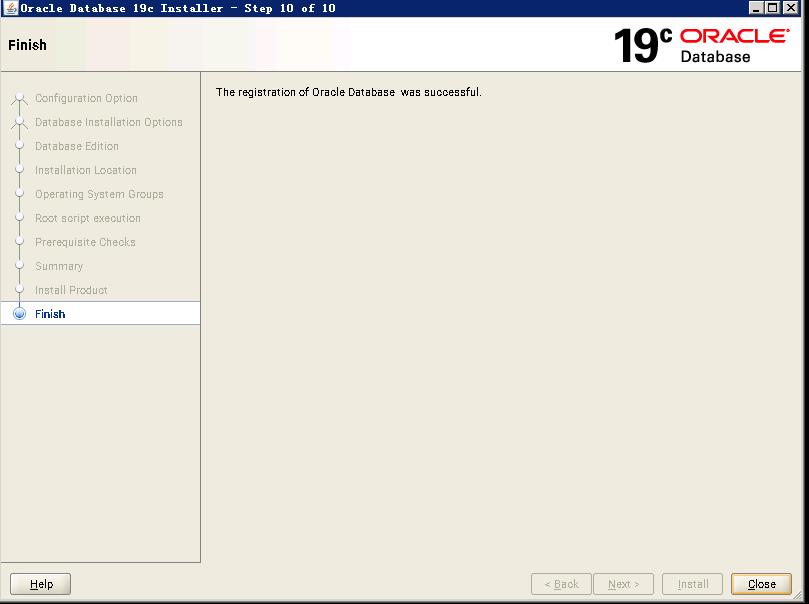
Task: Open the Help button
Action: pyautogui.click(x=40, y=584)
